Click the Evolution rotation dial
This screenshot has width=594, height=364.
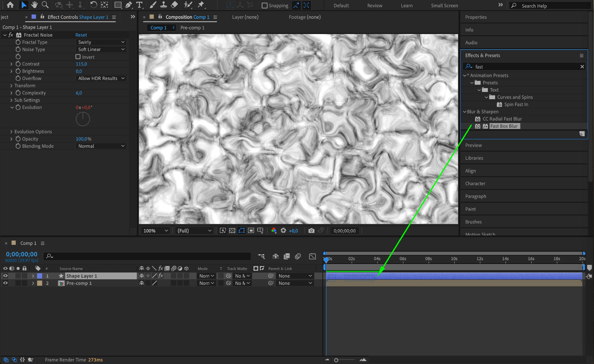pos(83,119)
